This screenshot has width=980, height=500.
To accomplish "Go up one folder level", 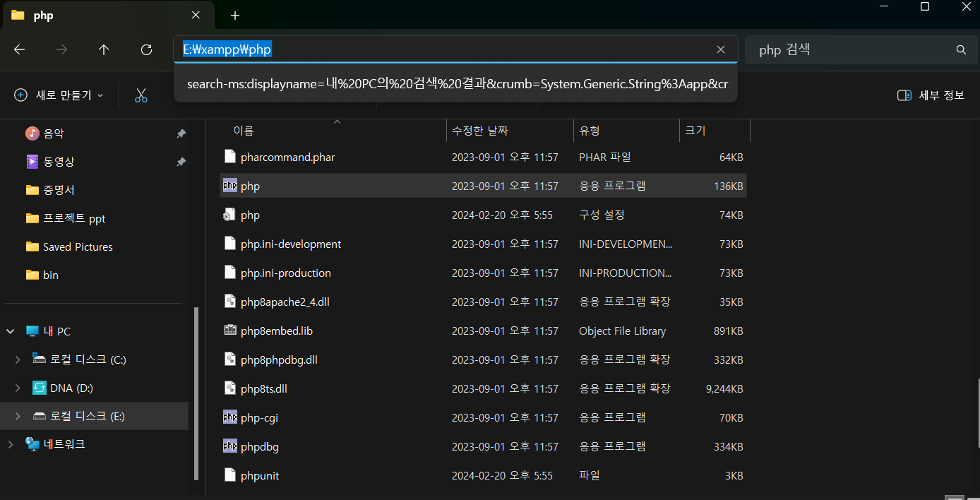I will tap(104, 49).
